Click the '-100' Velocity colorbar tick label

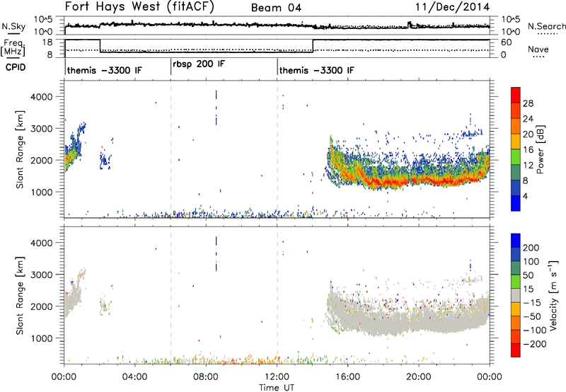(x=535, y=330)
